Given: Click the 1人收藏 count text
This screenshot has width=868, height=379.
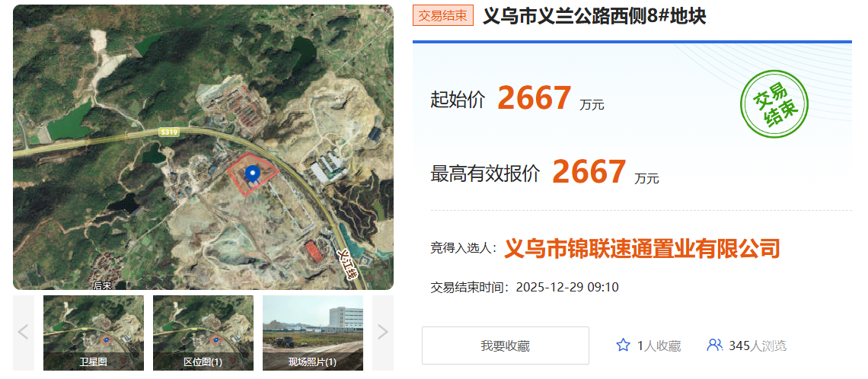Looking at the screenshot, I should tap(659, 346).
